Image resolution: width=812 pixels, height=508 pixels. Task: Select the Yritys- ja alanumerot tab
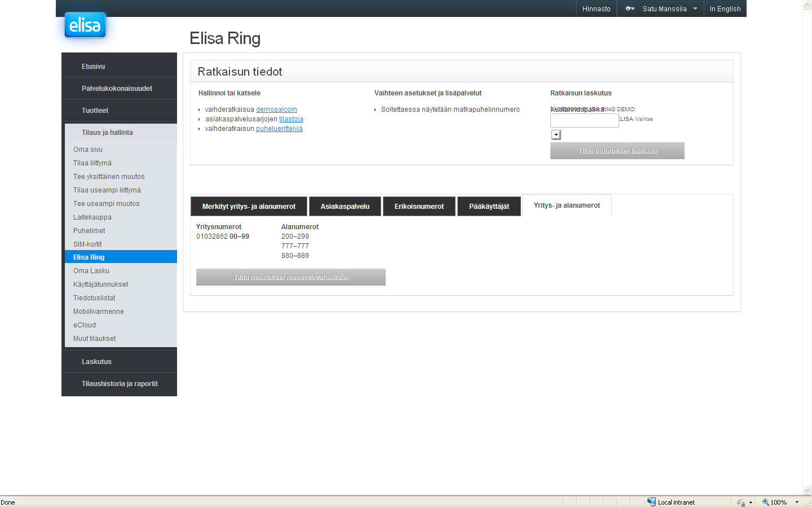(567, 205)
